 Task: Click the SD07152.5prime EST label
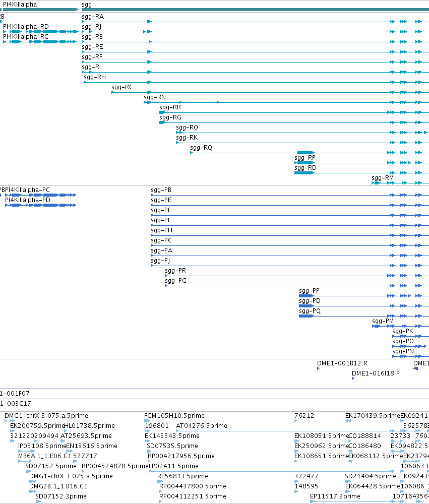pos(51,466)
